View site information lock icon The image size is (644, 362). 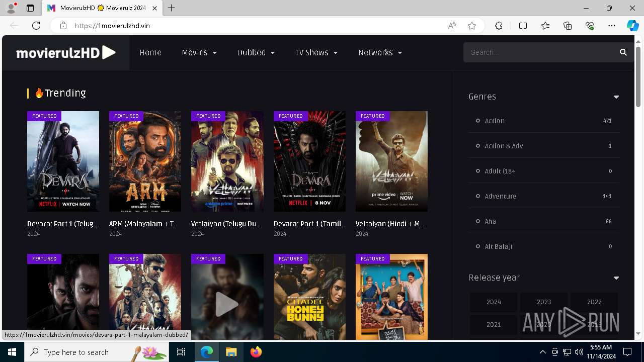pos(63,26)
